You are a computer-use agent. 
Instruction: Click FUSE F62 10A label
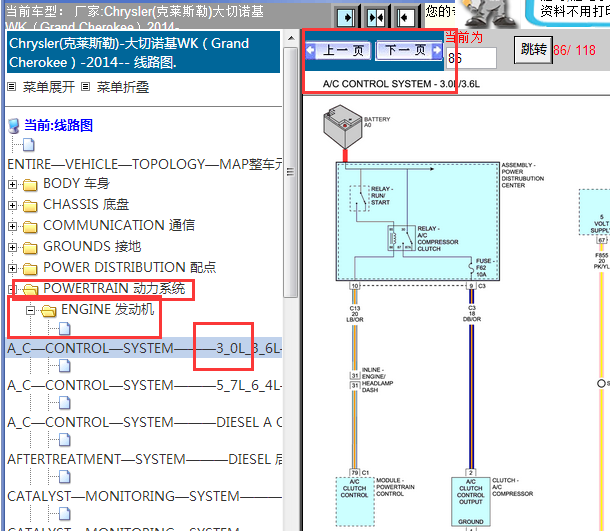[484, 268]
